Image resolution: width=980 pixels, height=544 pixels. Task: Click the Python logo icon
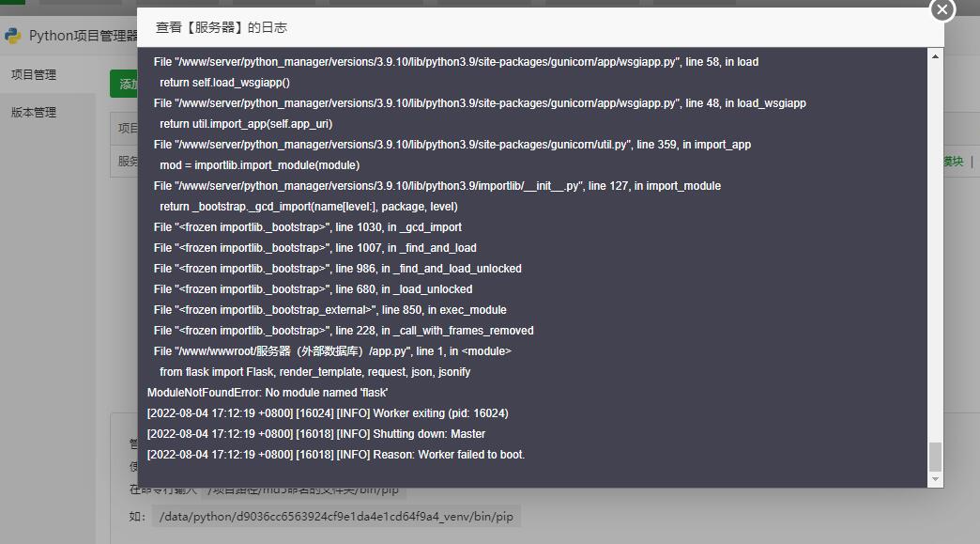12,35
